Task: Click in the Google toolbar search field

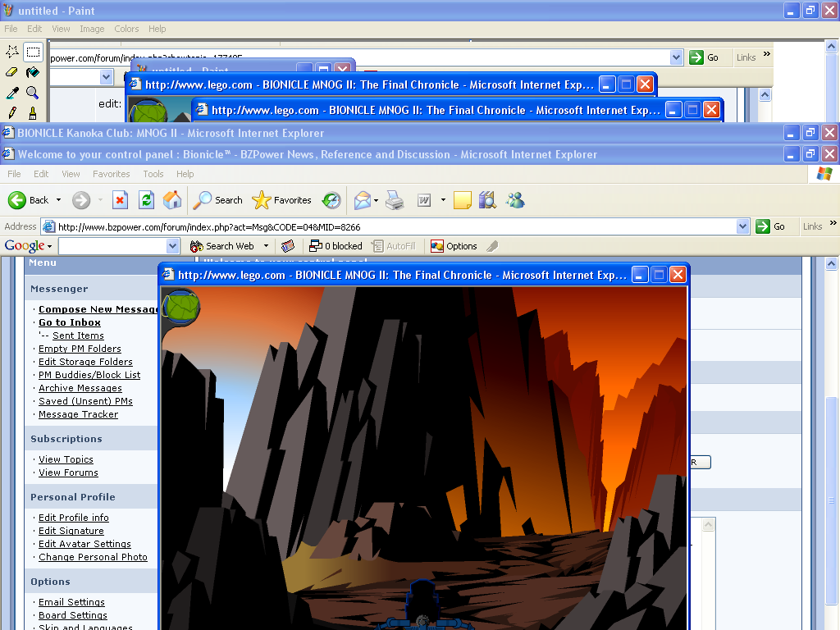Action: tap(113, 246)
